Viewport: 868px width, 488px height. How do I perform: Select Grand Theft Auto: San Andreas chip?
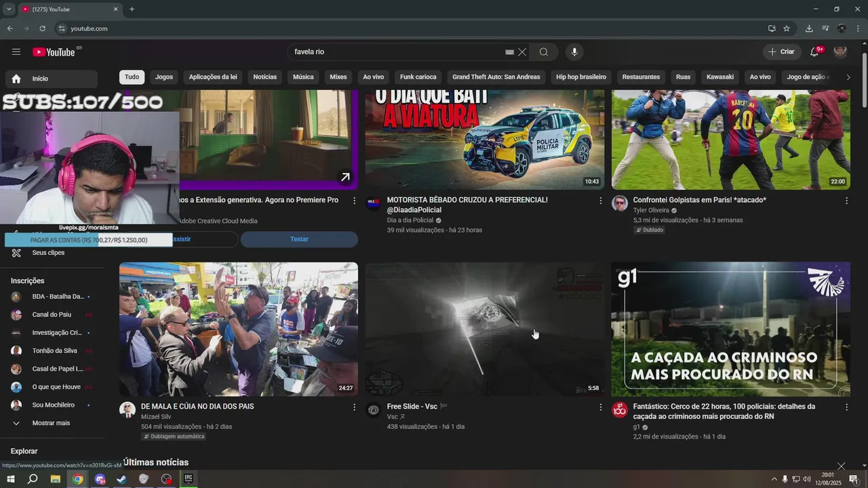[496, 77]
